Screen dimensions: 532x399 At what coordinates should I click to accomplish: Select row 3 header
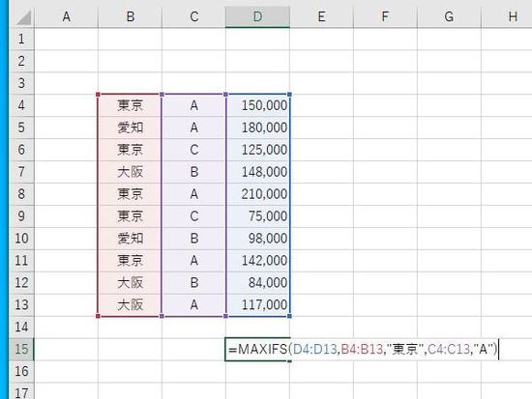[x=21, y=83]
